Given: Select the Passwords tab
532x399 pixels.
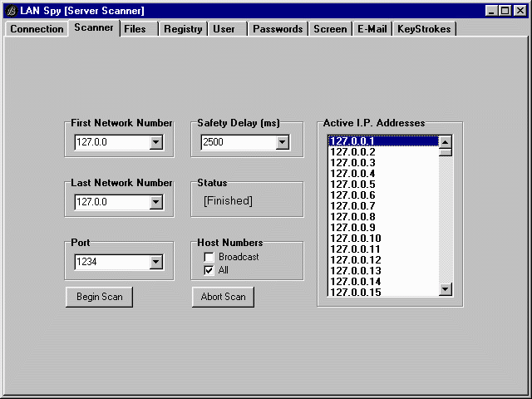Looking at the screenshot, I should (278, 29).
